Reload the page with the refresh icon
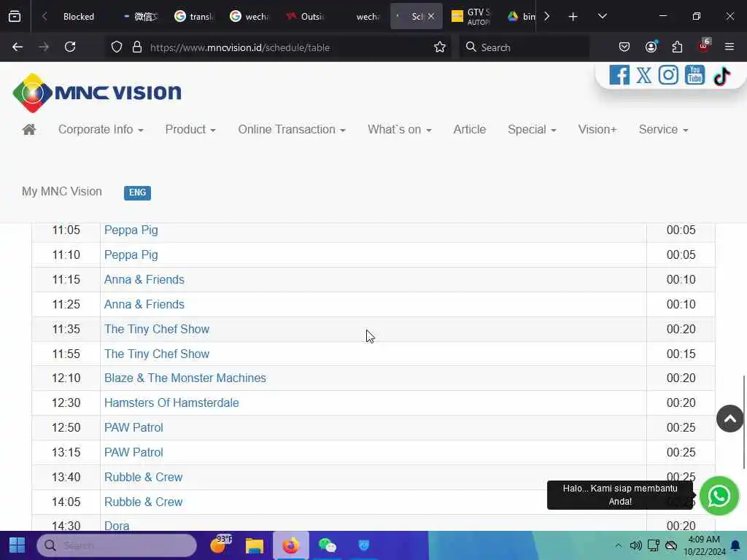This screenshot has height=560, width=747. click(x=70, y=47)
